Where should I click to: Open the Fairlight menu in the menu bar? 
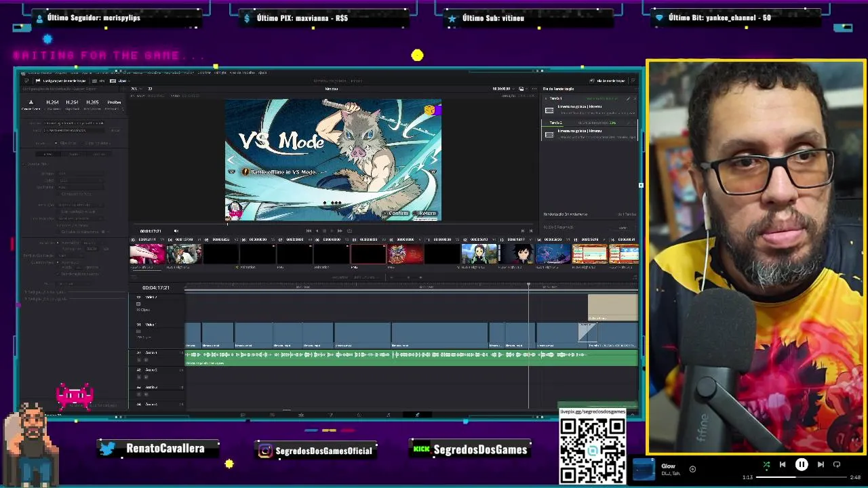(x=220, y=73)
